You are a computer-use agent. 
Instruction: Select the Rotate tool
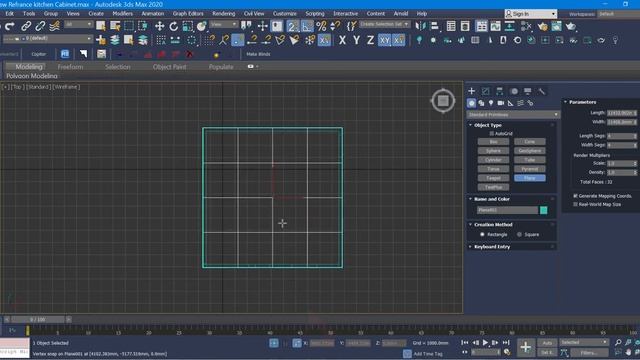pyautogui.click(x=173, y=26)
